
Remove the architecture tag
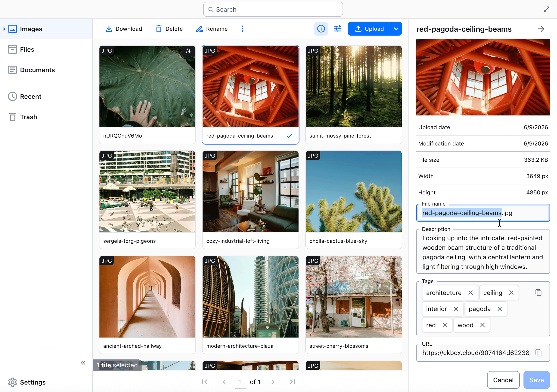point(470,293)
